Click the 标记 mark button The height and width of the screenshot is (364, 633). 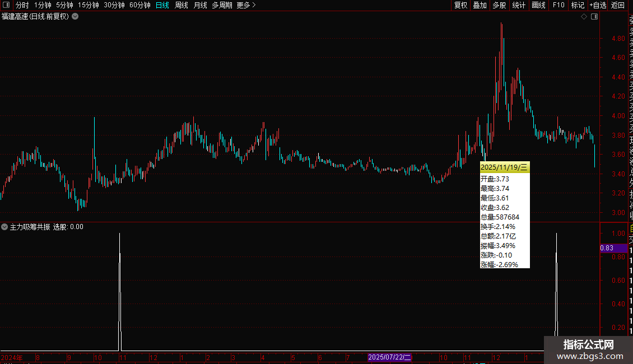pyautogui.click(x=578, y=5)
